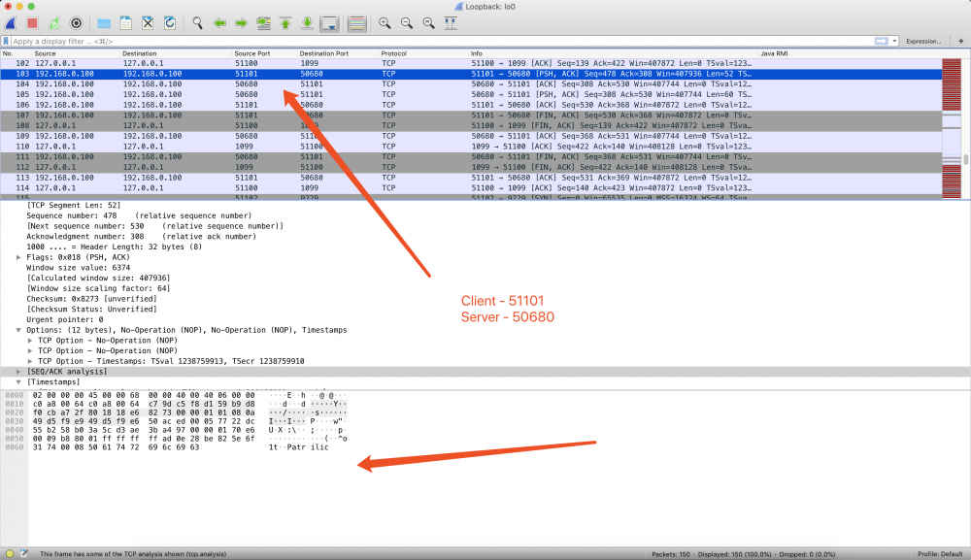The height and width of the screenshot is (560, 971).
Task: Toggle packet list colorization
Action: tap(356, 23)
